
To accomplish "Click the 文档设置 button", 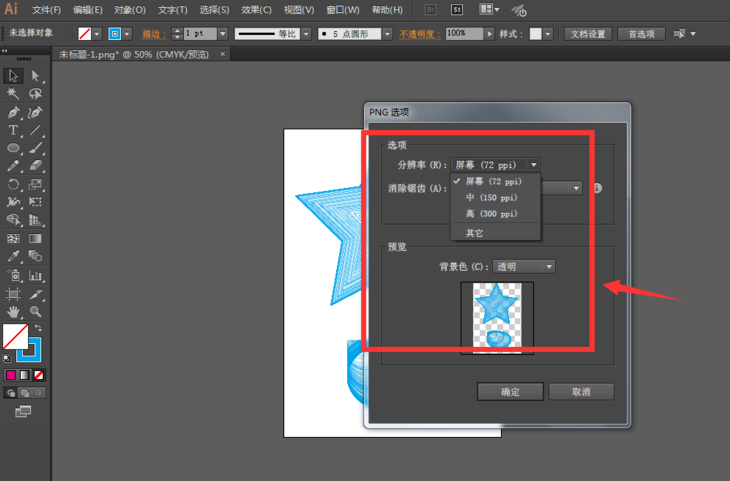I will [x=588, y=34].
